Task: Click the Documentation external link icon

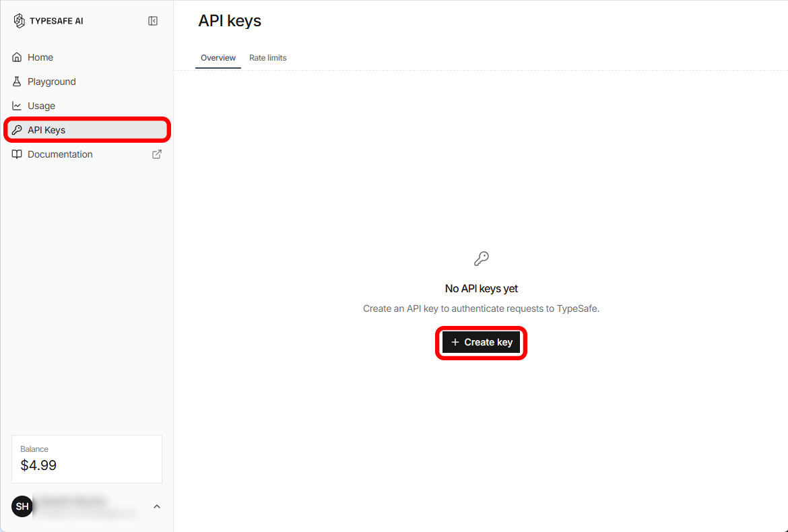Action: click(157, 154)
